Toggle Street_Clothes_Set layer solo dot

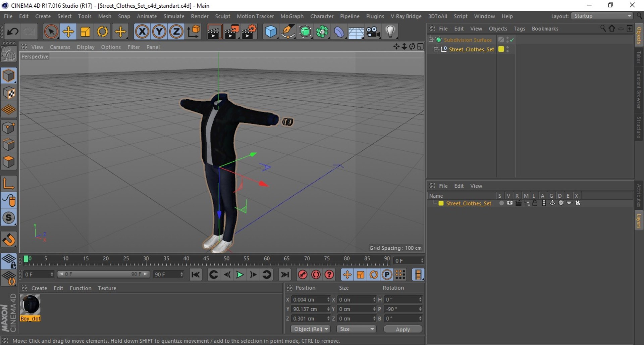pyautogui.click(x=501, y=203)
